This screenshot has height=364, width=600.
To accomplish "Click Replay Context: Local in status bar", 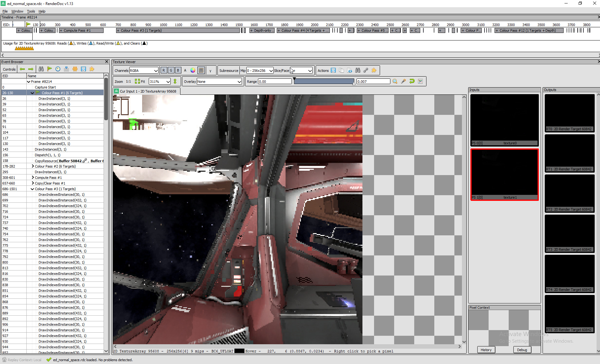I will (22, 360).
